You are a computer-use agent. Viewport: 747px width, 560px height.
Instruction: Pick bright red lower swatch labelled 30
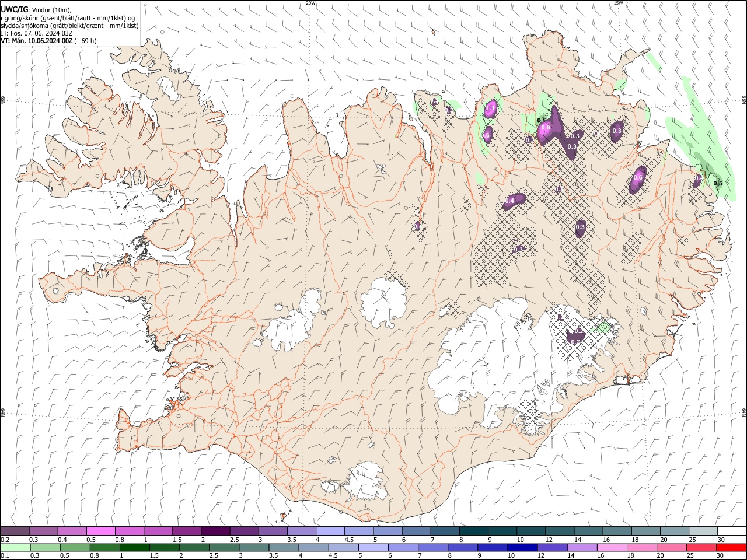(x=731, y=547)
